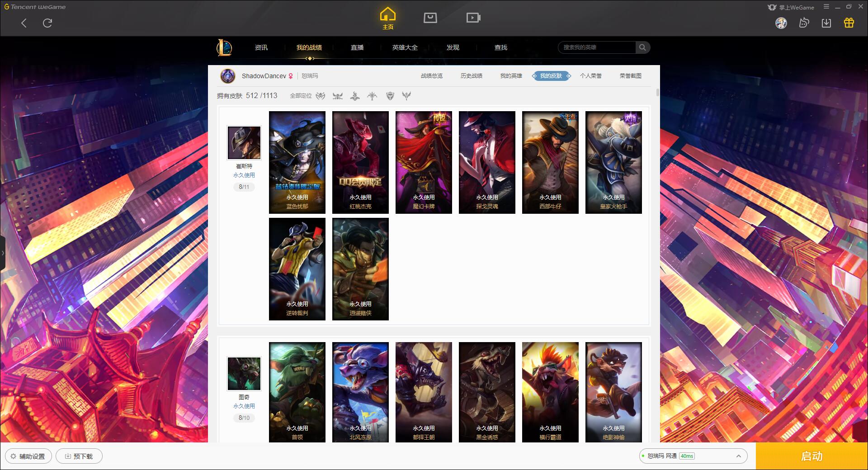Filter by first role icon next to 全部定位
The width and height of the screenshot is (868, 470).
[x=321, y=96]
